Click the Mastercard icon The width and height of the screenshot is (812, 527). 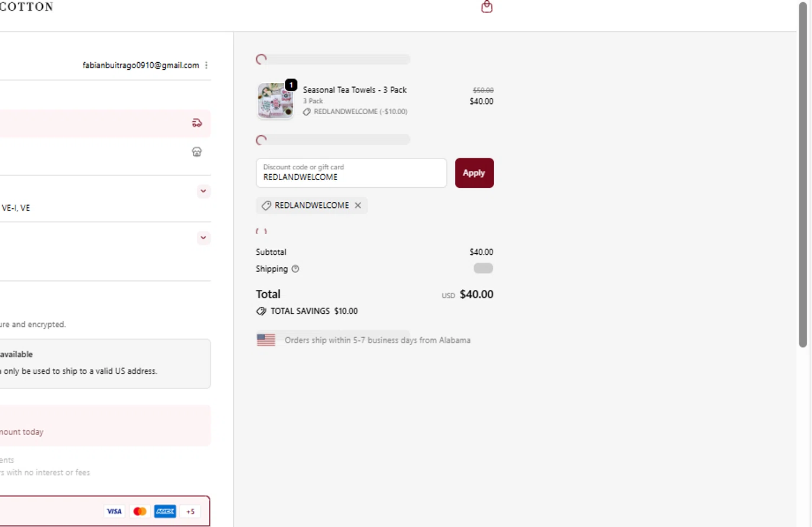point(140,511)
